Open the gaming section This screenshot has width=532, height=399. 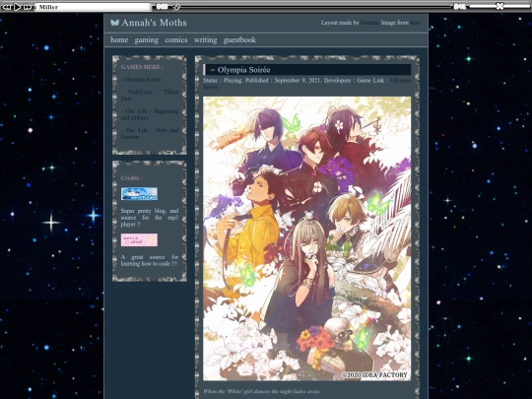point(146,40)
